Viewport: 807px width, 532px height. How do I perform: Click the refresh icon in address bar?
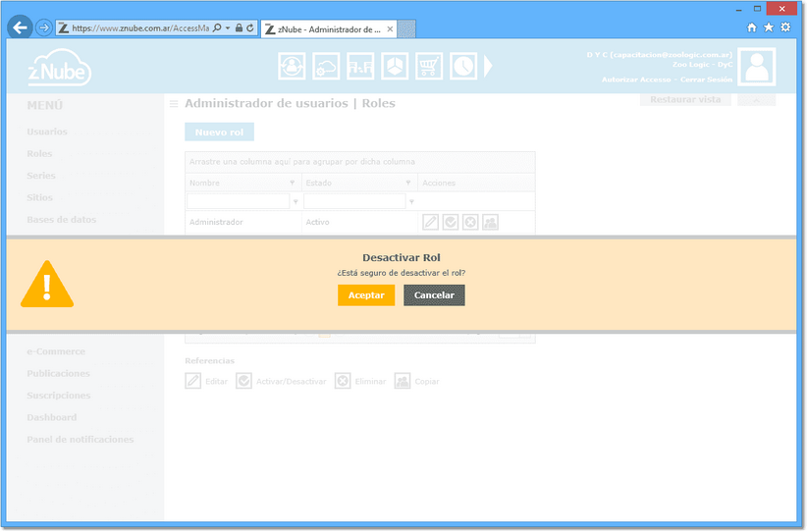250,28
